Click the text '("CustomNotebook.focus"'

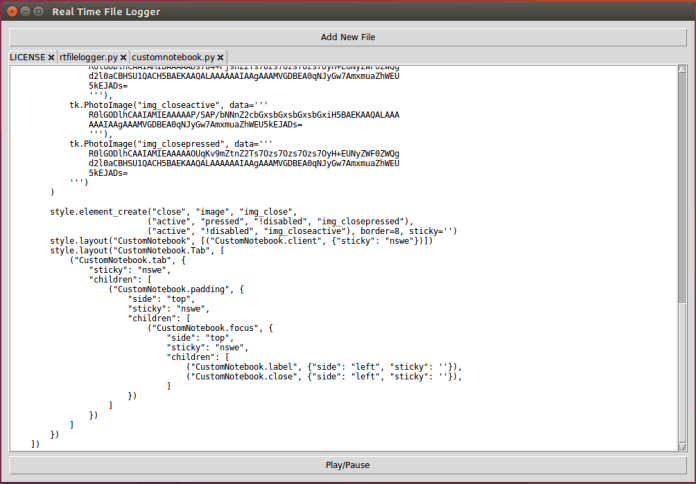pyautogui.click(x=203, y=328)
